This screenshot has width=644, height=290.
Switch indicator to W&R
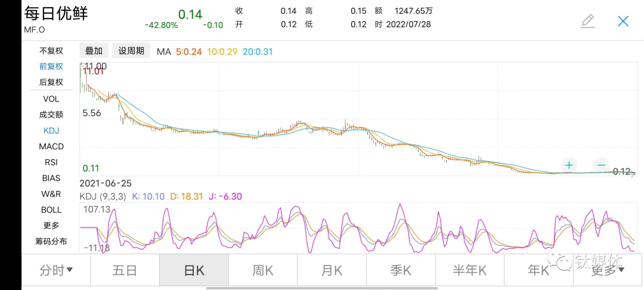pyautogui.click(x=51, y=193)
